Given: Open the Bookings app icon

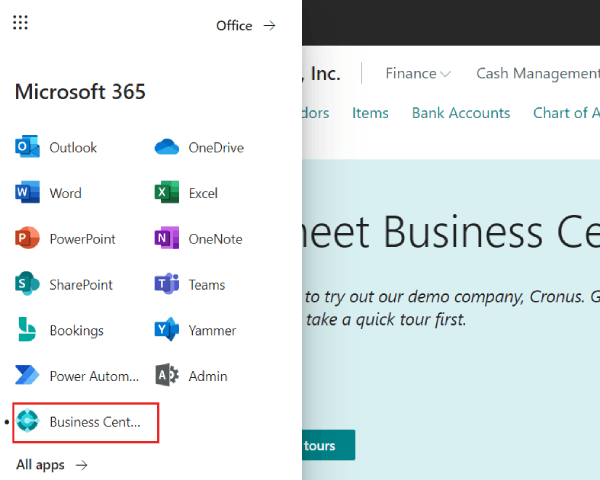Looking at the screenshot, I should click(27, 329).
